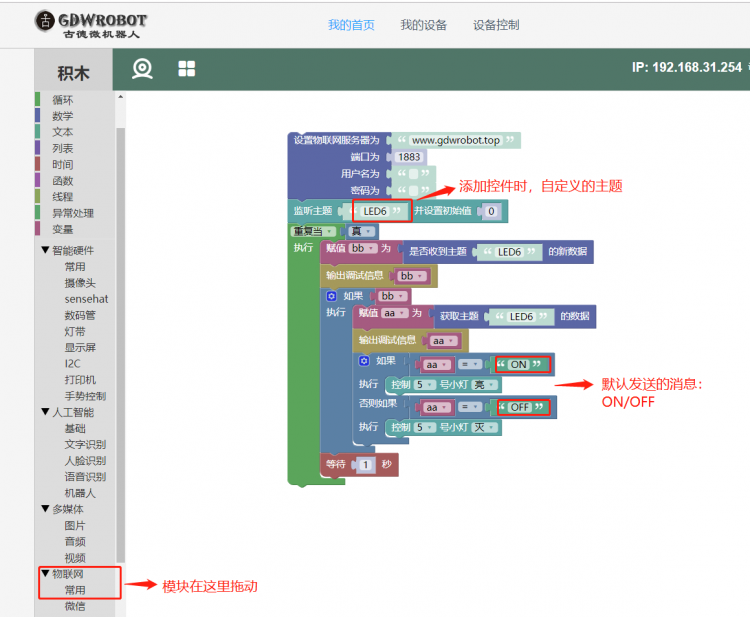Open the = operator dropdown beside OFF
Viewport: 750px width, 617px height.
tap(469, 407)
